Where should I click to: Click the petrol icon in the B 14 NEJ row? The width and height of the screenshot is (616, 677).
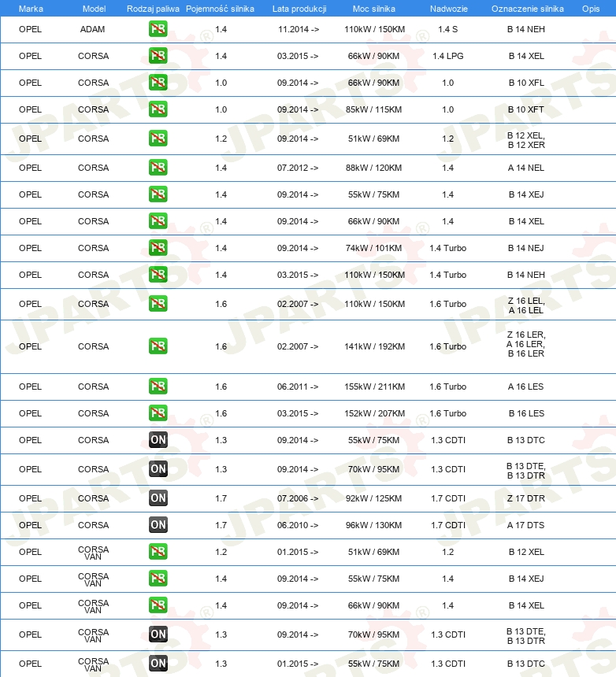point(158,248)
